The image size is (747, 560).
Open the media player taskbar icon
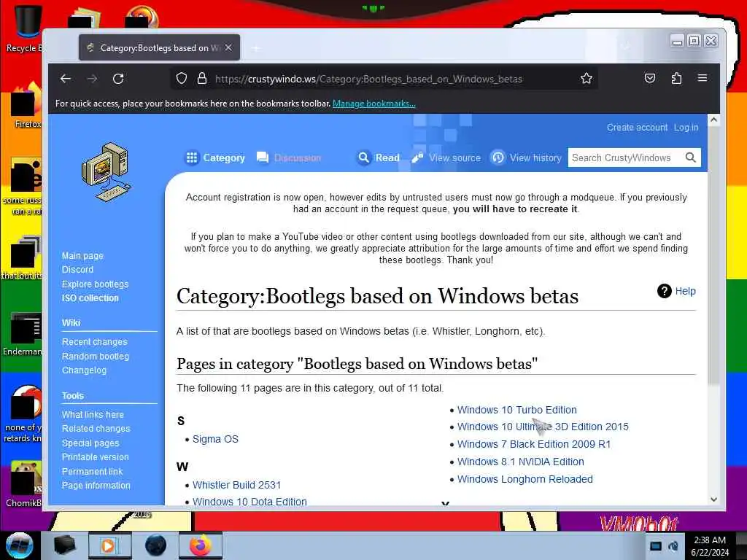[x=109, y=545]
